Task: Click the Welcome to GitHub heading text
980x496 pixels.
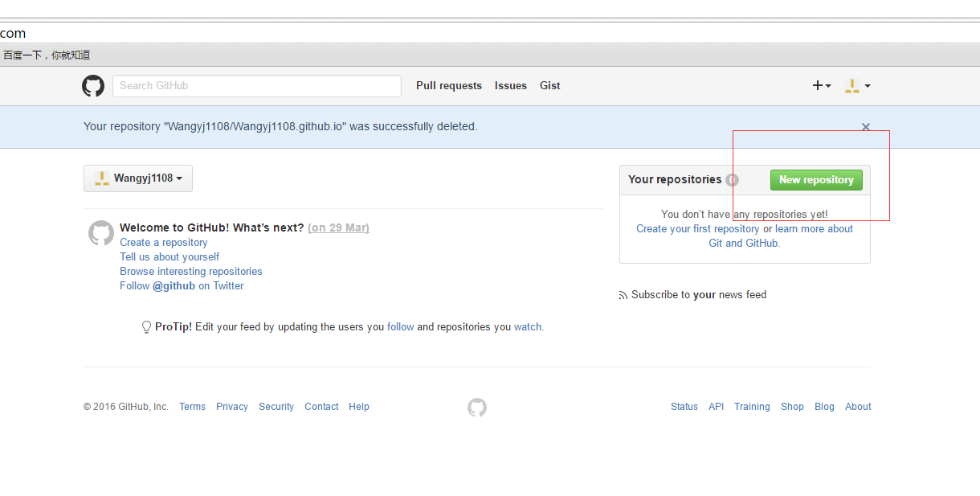Action: tap(212, 228)
